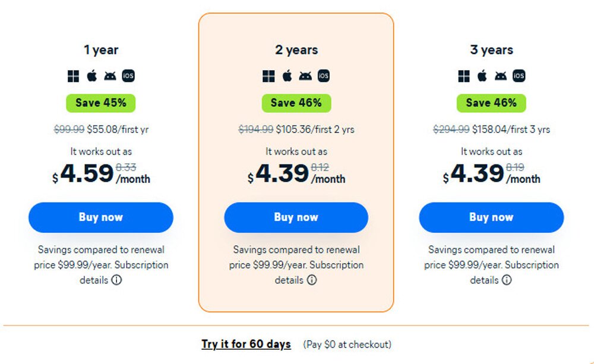
Task: Click the Windows icon under 1 year plan
Action: [73, 76]
